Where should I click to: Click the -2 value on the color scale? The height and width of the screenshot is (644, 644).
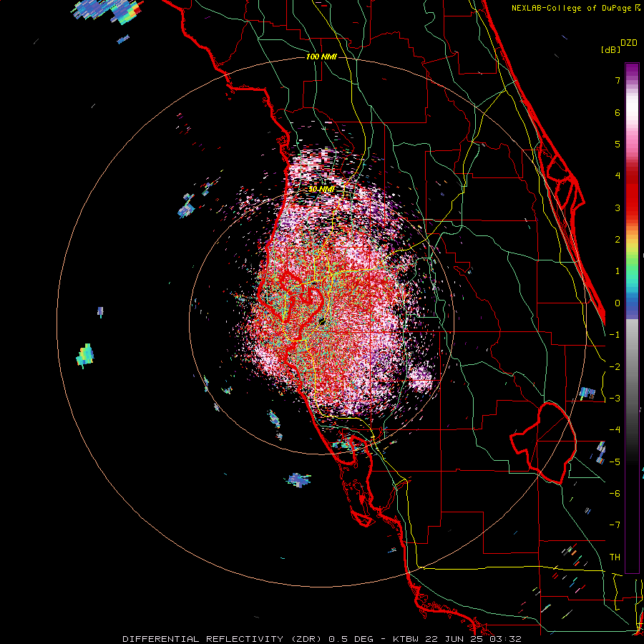(x=615, y=367)
